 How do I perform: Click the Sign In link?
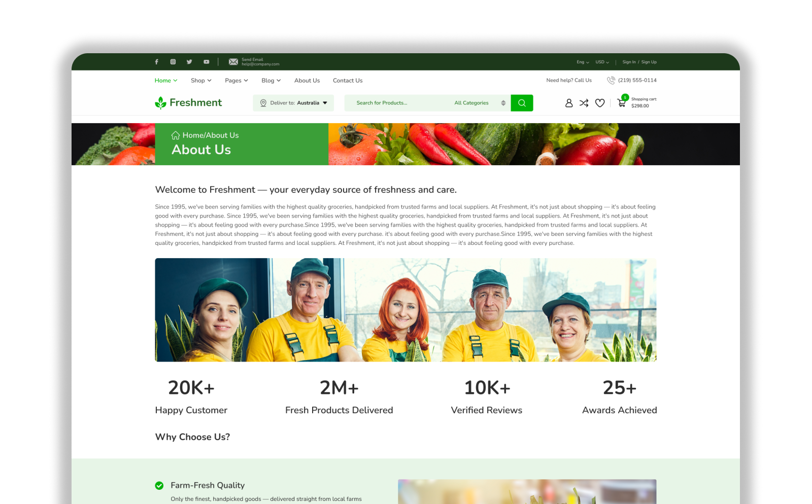pos(629,62)
